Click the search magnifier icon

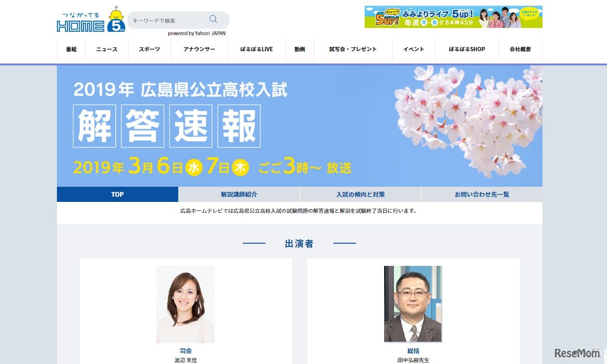coord(213,19)
